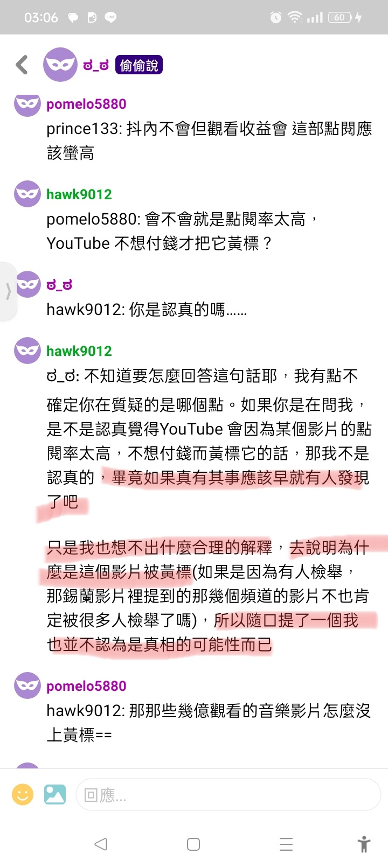Tap the Android home square button

tap(193, 844)
